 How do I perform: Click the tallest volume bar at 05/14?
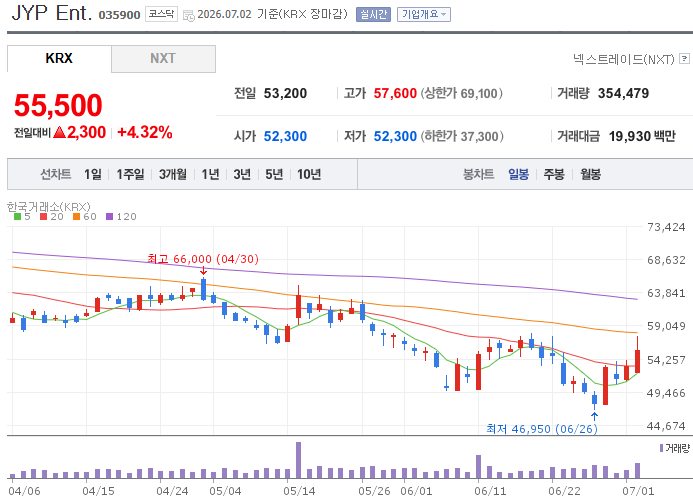pyautogui.click(x=298, y=460)
